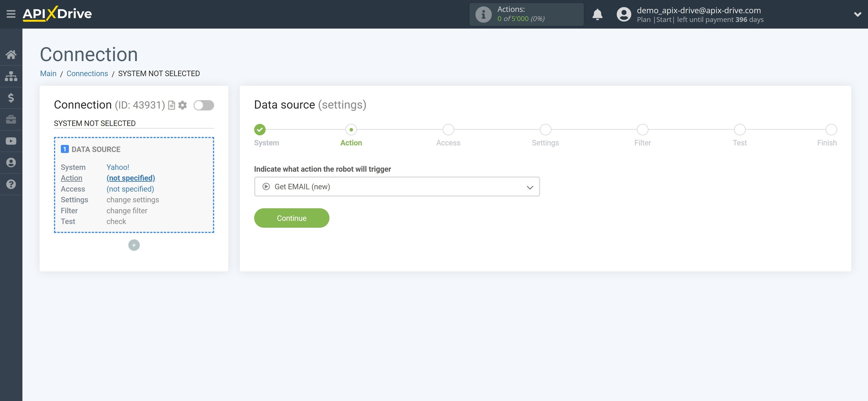Screen dimensions: 868x401
Task: Select the Access step in progress bar
Action: click(448, 130)
